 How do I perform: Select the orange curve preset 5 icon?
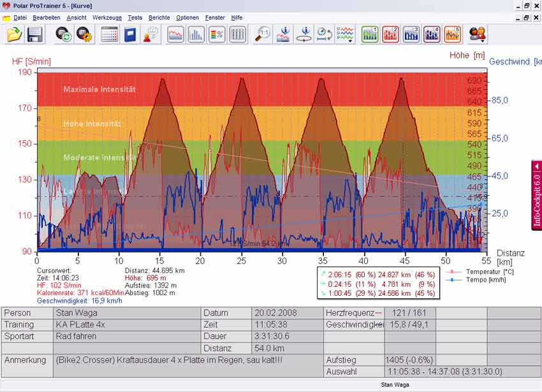click(x=453, y=34)
